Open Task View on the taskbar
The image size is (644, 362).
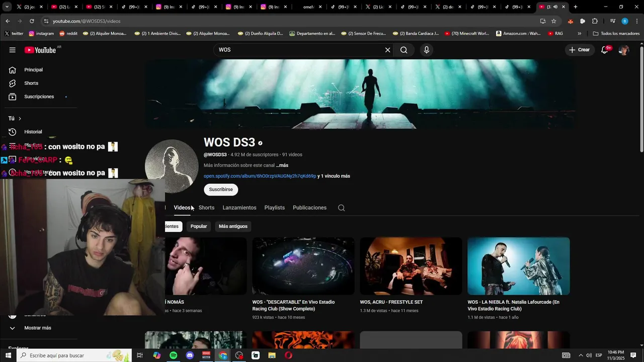tap(140, 355)
